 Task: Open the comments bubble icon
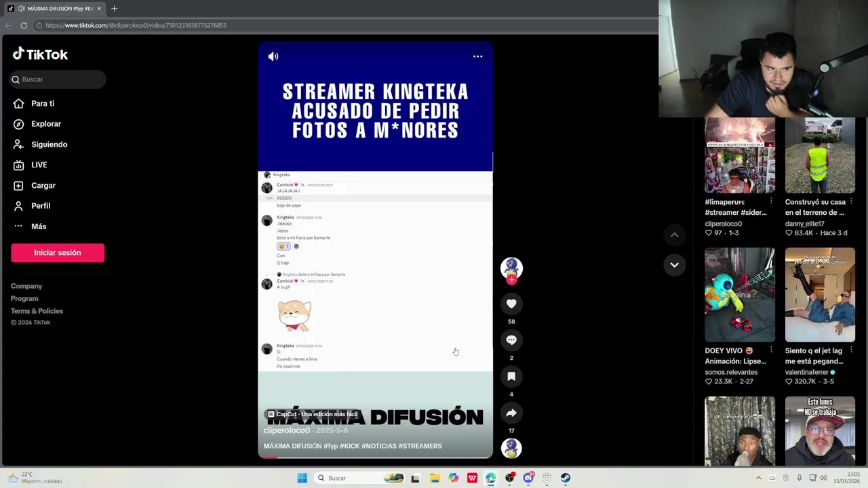pyautogui.click(x=511, y=340)
